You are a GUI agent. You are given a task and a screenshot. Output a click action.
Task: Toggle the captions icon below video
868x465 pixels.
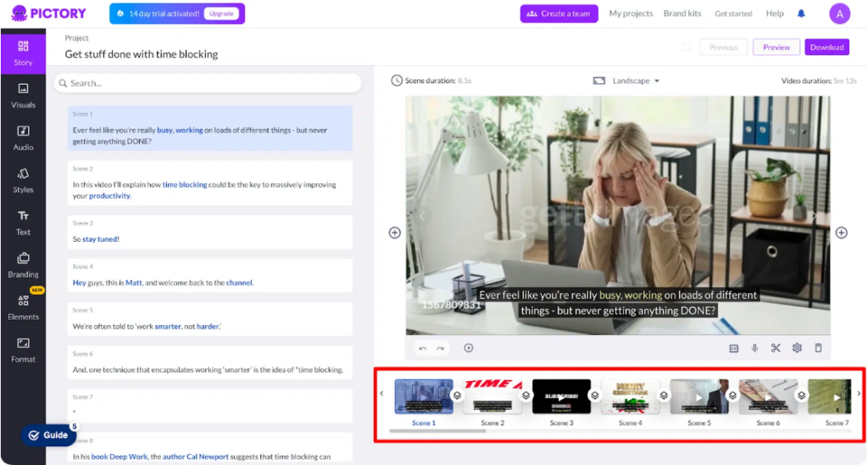click(x=733, y=348)
